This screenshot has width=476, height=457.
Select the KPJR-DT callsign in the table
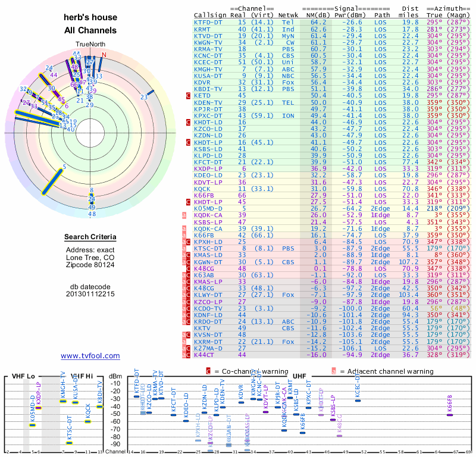(208, 109)
